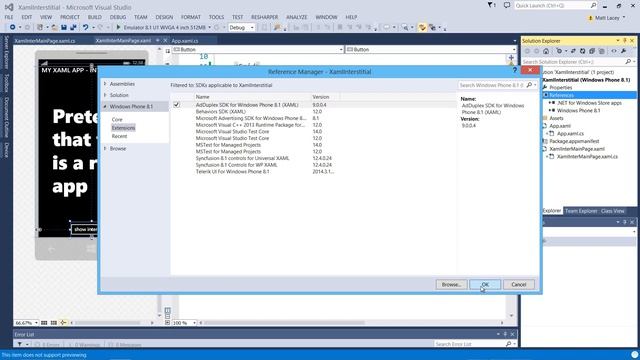Click Name column header in reference list
This screenshot has width=640, height=360.
(x=252, y=97)
